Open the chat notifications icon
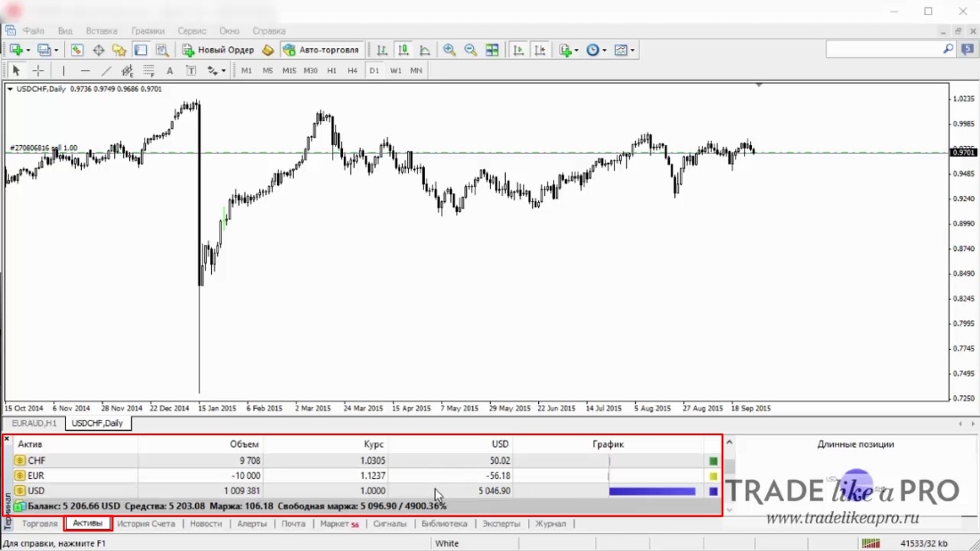980x551 pixels. tap(968, 49)
